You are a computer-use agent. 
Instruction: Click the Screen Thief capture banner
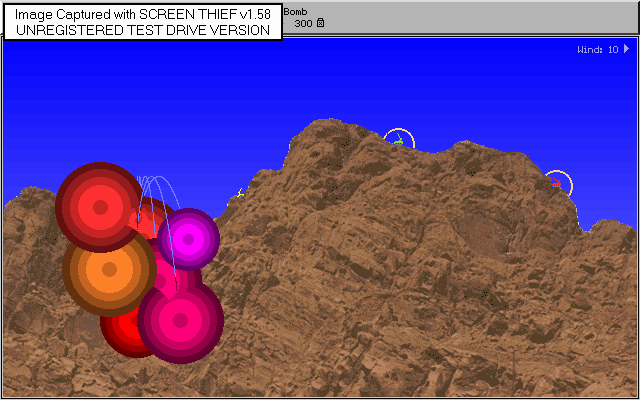point(142,22)
